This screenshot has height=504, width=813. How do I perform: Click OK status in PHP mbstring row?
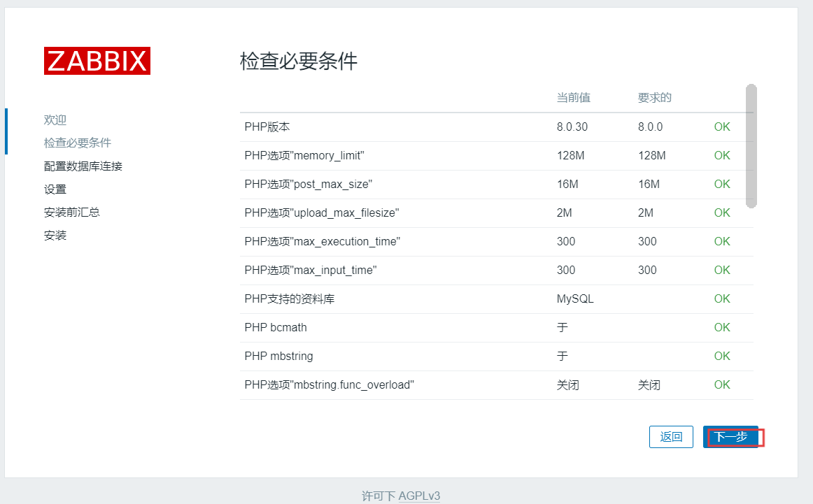pyautogui.click(x=722, y=356)
